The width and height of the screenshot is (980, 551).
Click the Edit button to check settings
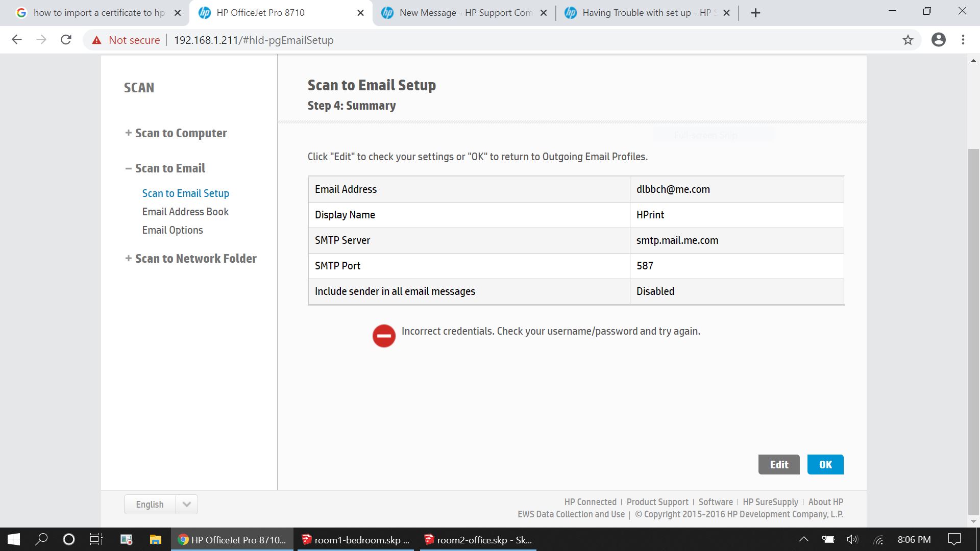click(778, 464)
